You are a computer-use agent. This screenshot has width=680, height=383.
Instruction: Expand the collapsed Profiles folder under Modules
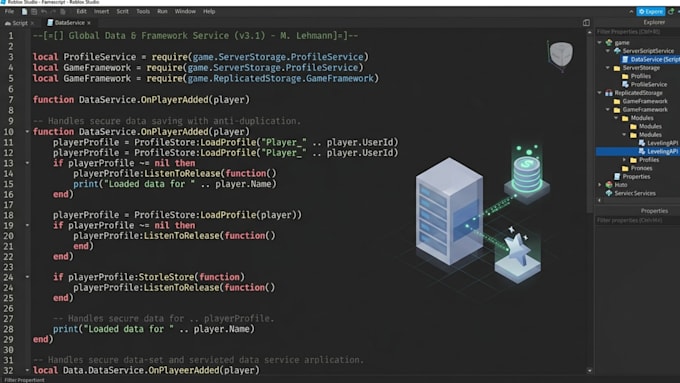624,160
